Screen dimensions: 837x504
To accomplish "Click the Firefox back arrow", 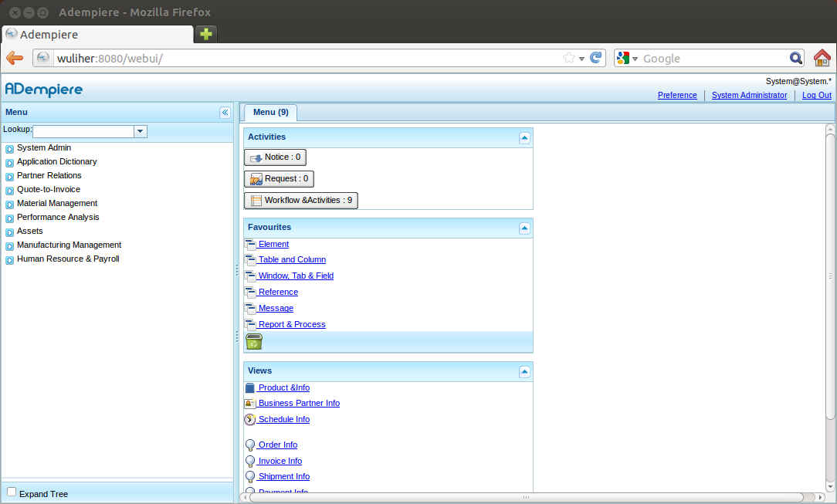I will [x=15, y=58].
